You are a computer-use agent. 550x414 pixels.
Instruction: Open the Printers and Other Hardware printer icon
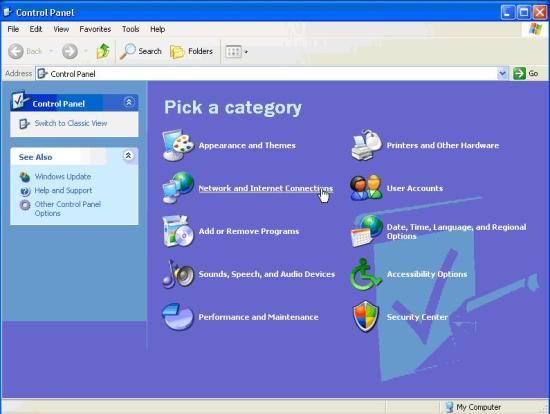pyautogui.click(x=366, y=145)
